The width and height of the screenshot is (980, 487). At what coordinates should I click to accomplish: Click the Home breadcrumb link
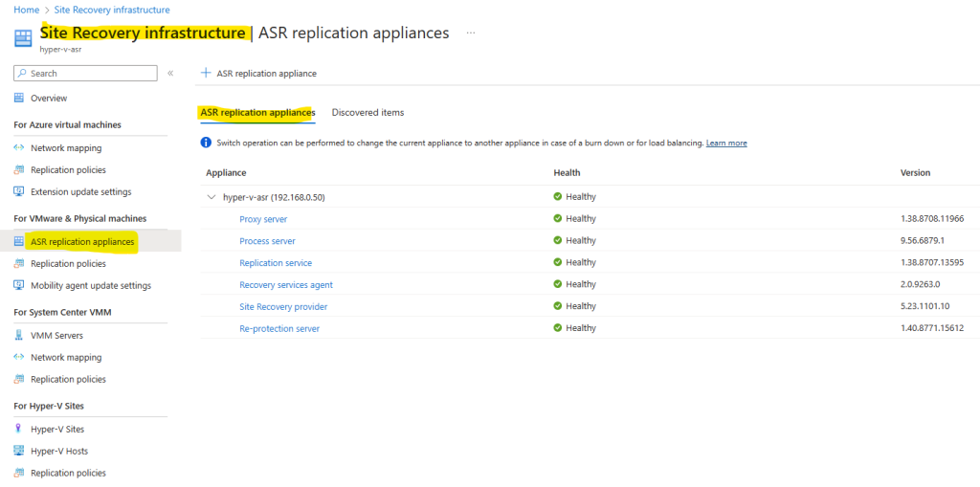point(26,10)
